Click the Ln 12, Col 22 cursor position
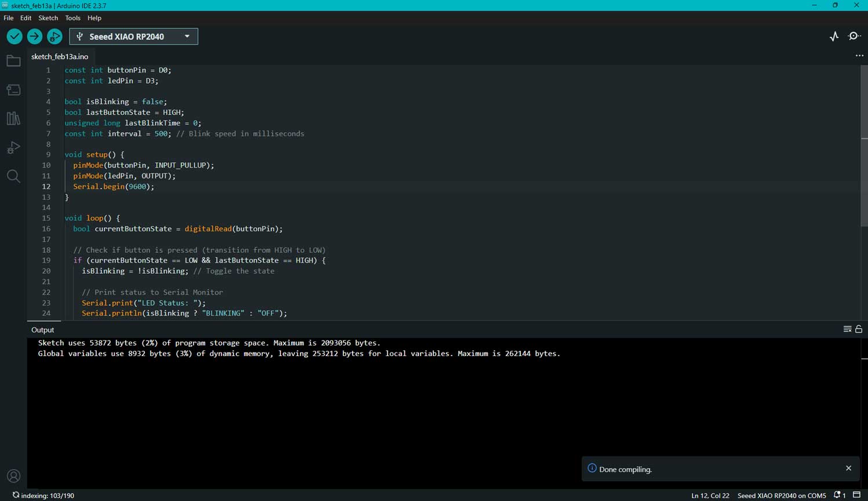 point(710,496)
